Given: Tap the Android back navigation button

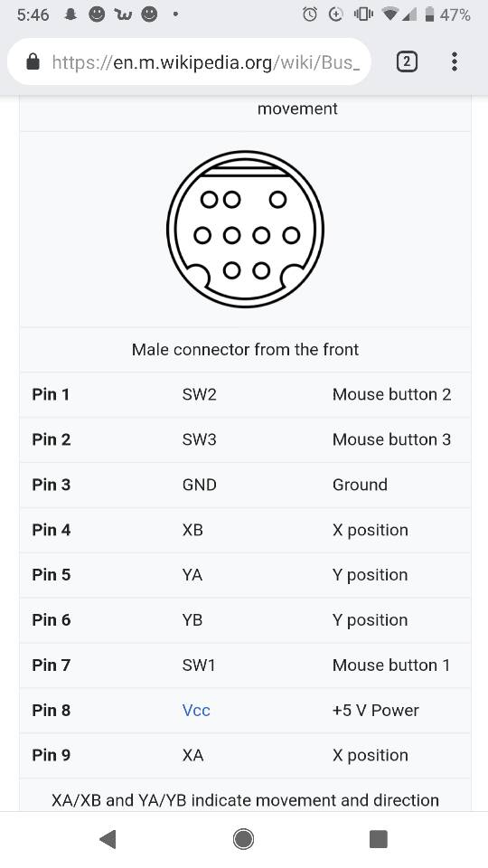Looking at the screenshot, I should coord(108,839).
